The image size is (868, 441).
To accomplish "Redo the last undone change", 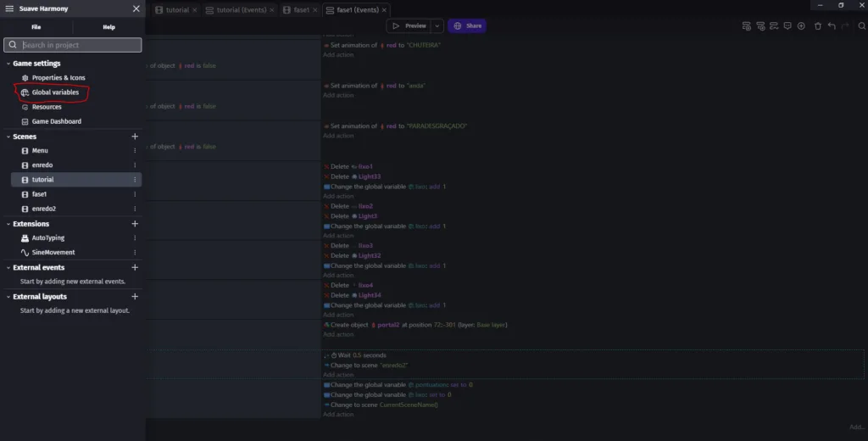I will coord(845,26).
